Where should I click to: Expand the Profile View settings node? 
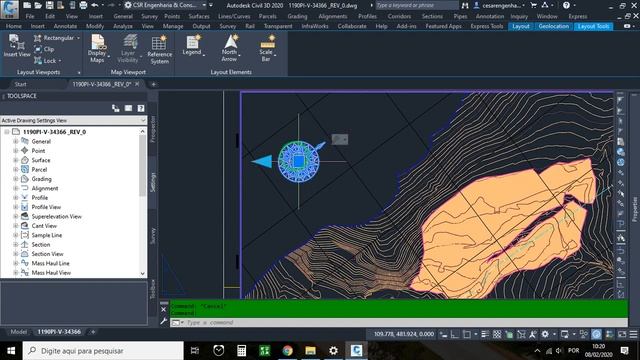click(16, 207)
